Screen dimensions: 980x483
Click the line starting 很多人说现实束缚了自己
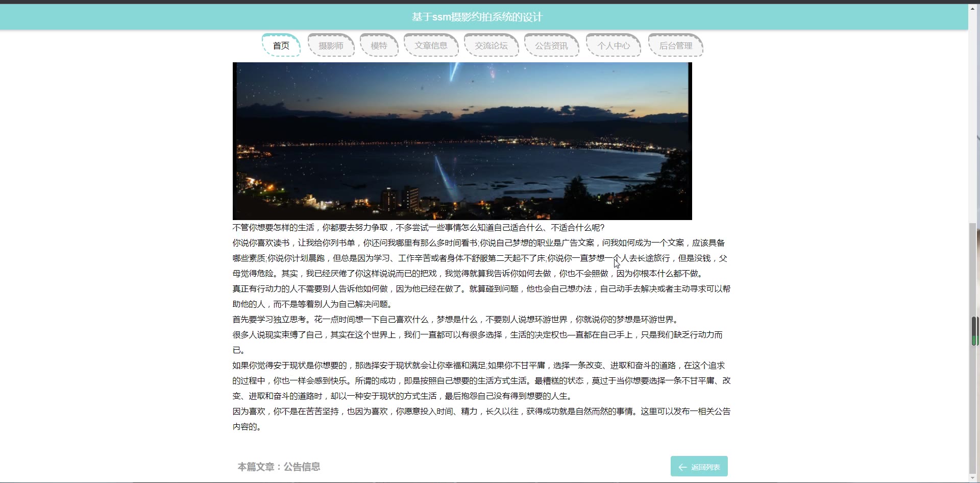coord(478,335)
